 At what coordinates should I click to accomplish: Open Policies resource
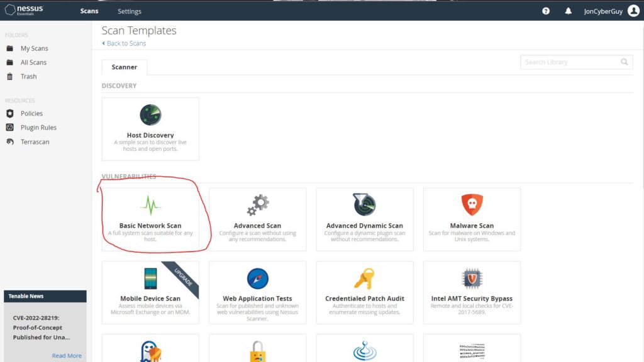[x=31, y=113]
